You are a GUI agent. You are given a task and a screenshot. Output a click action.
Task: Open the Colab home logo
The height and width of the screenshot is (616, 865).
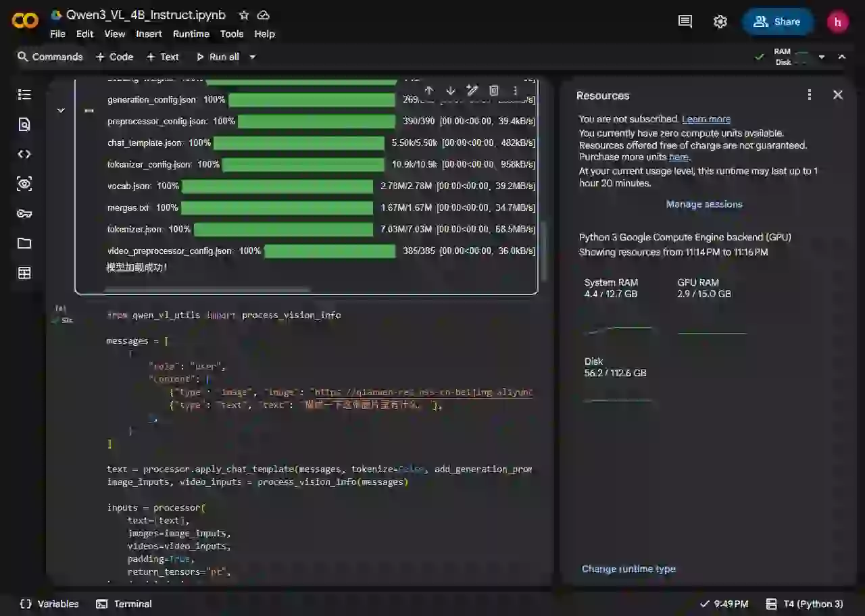coord(25,21)
